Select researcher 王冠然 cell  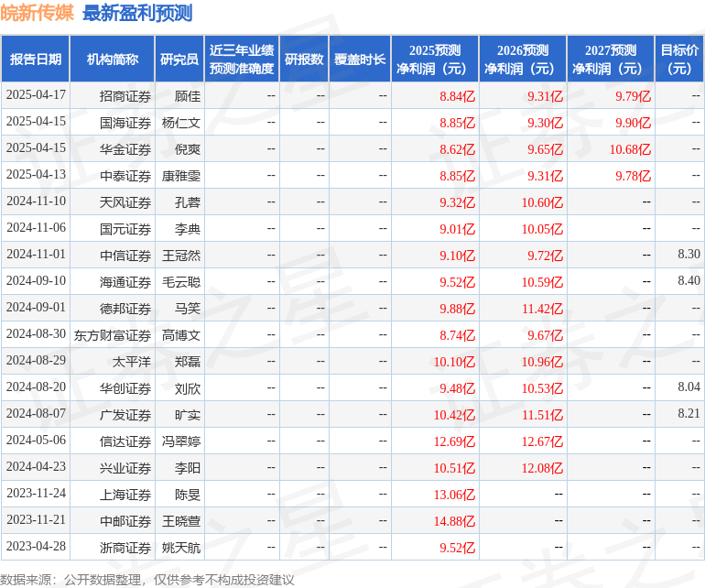coord(181,256)
